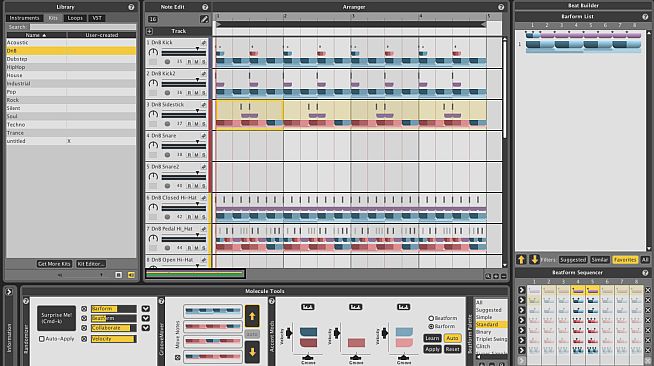
Task: Open Note Edit help icon
Action: point(205,7)
